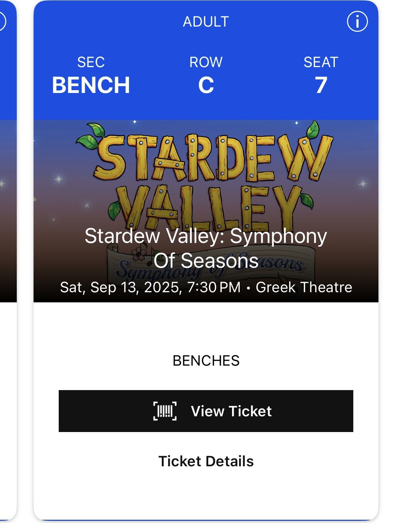Tap the partial info icon on left card
The width and height of the screenshot is (412, 532).
coord(2,22)
